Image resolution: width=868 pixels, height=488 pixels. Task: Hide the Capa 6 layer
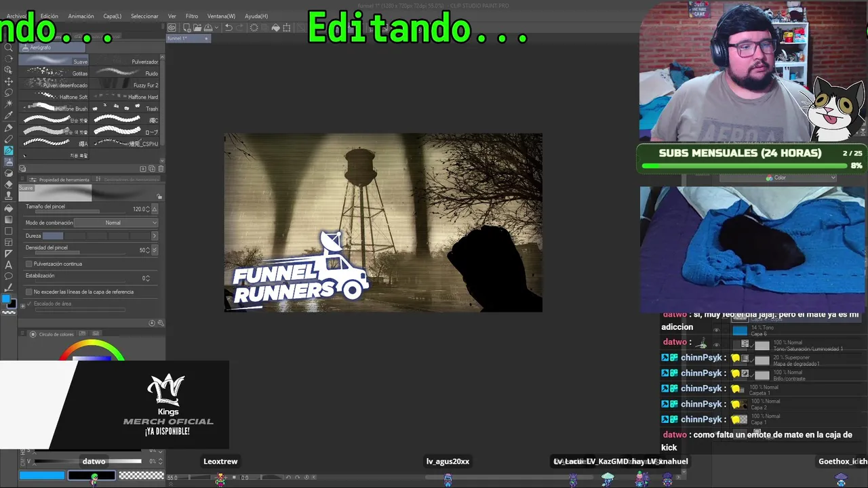[716, 330]
